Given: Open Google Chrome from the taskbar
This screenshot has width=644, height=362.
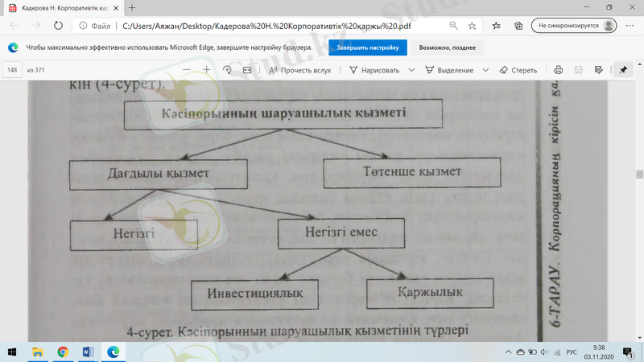Looking at the screenshot, I should tap(63, 352).
